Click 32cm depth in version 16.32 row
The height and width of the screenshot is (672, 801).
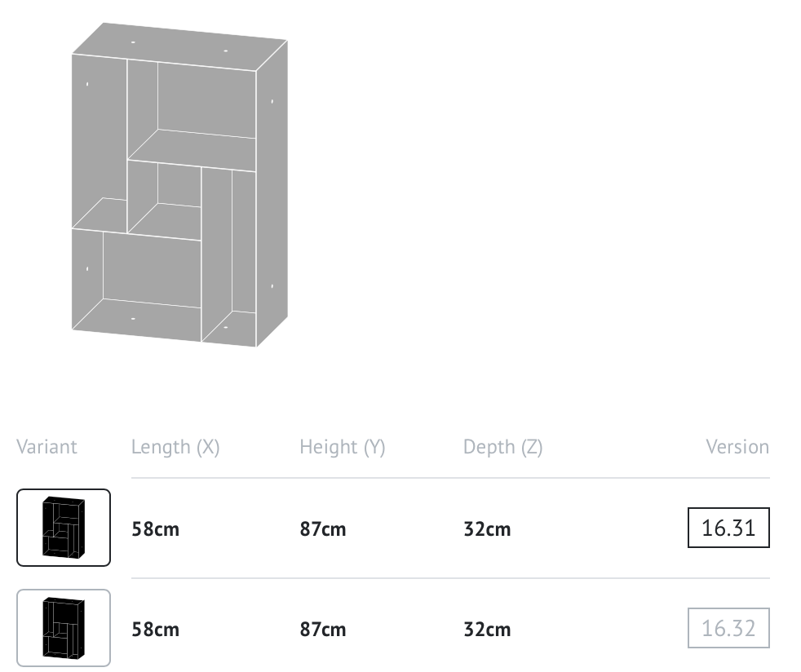pos(487,630)
